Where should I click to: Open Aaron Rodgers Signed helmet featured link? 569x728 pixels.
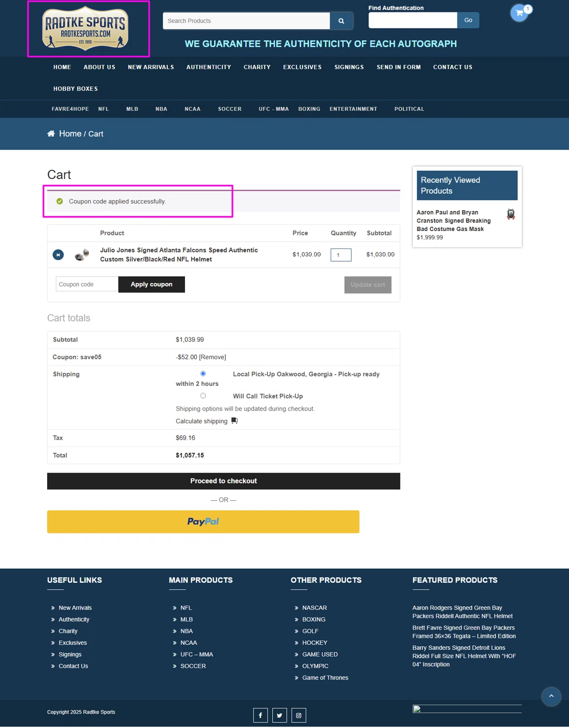click(463, 612)
